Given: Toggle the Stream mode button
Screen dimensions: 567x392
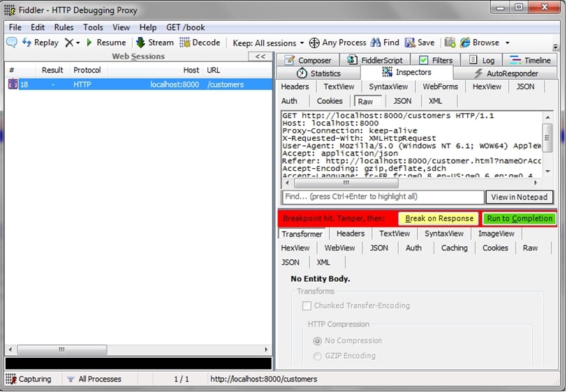Looking at the screenshot, I should [x=155, y=43].
